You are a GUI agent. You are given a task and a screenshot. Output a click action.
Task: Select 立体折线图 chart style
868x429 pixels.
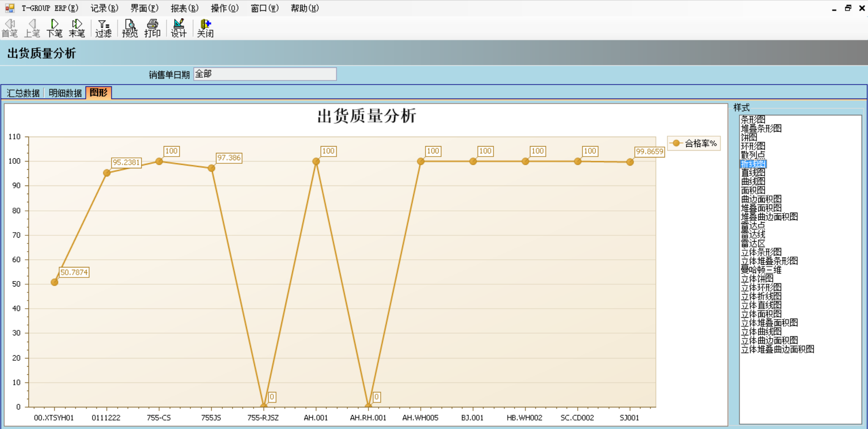(761, 296)
